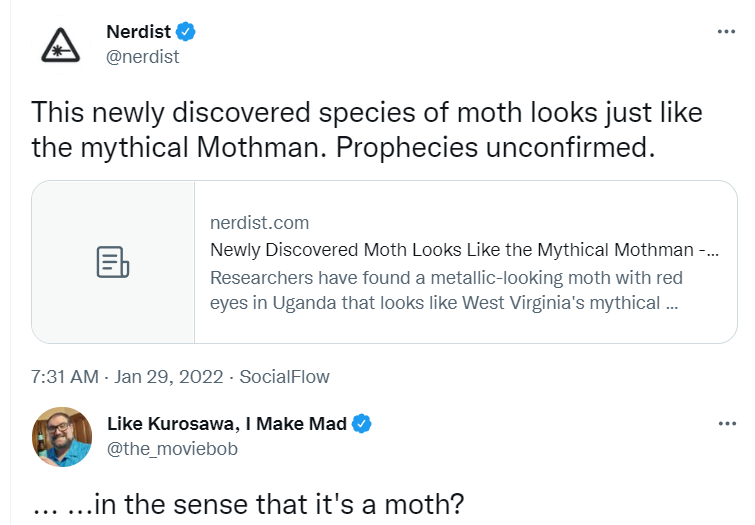Screen dimensions: 755x525
Task: Visit the @nerdist handle profile
Action: coord(143,57)
